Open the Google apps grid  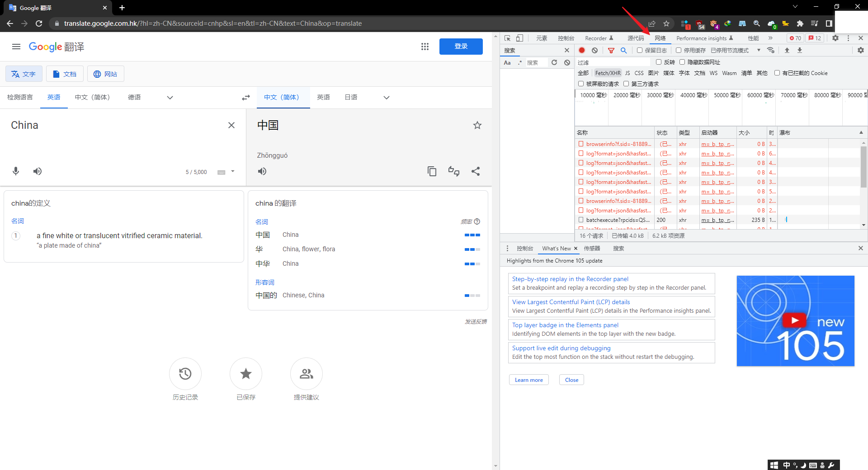[425, 47]
